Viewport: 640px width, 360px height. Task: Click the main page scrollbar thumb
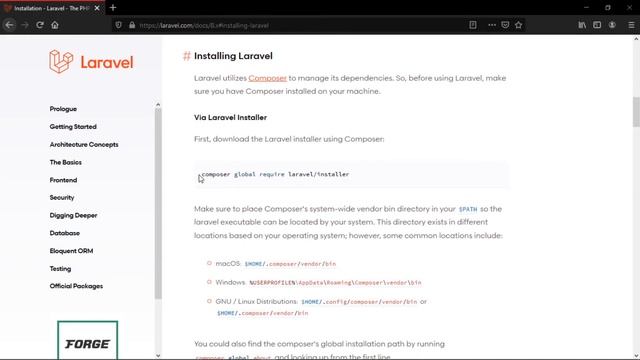636,112
